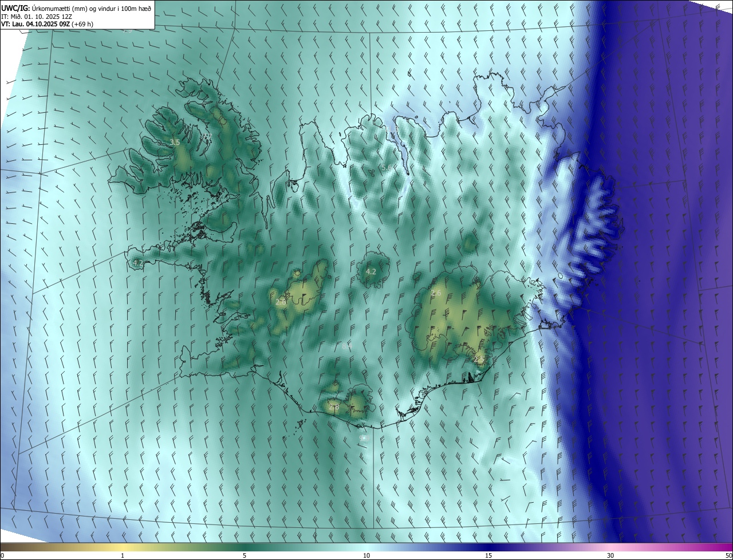The width and height of the screenshot is (733, 560).
Task: Click the "2.6" value on Vatnajökull glacier
Action: (x=436, y=293)
